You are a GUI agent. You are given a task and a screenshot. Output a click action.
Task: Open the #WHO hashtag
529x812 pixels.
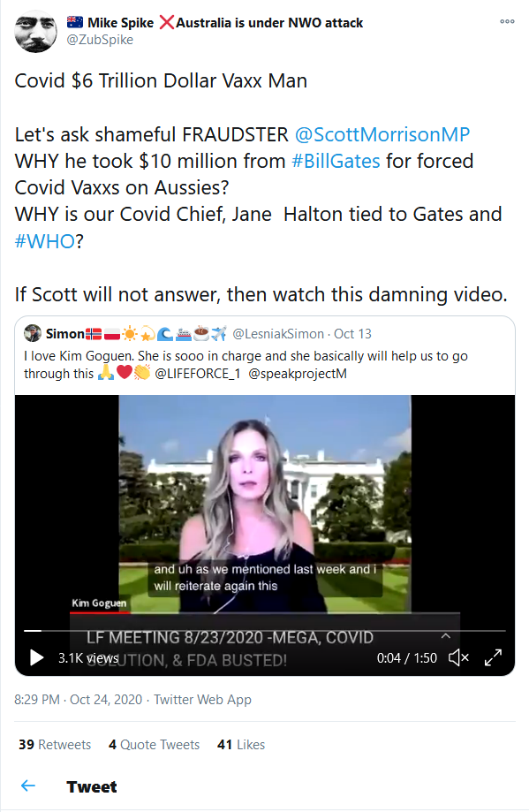point(44,241)
